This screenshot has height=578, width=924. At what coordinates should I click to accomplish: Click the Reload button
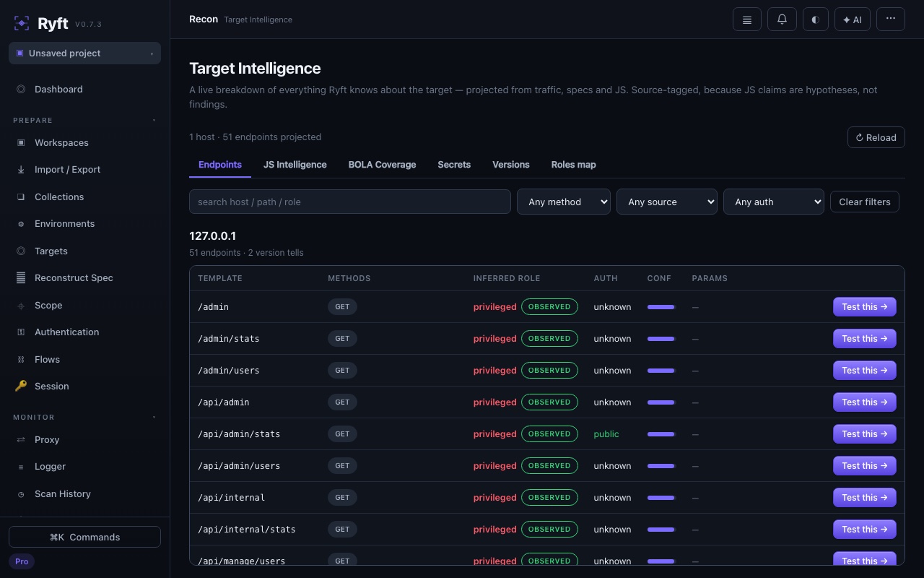pyautogui.click(x=876, y=137)
